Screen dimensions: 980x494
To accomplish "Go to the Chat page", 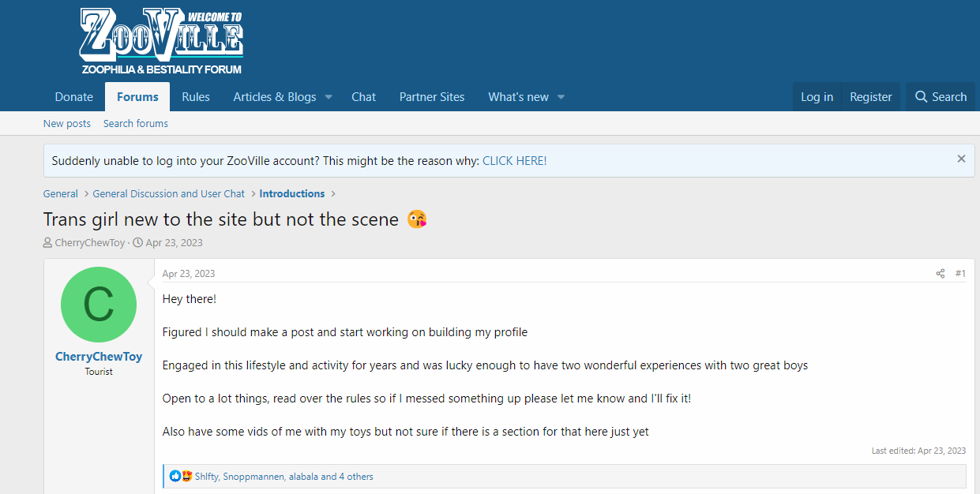I will (363, 97).
